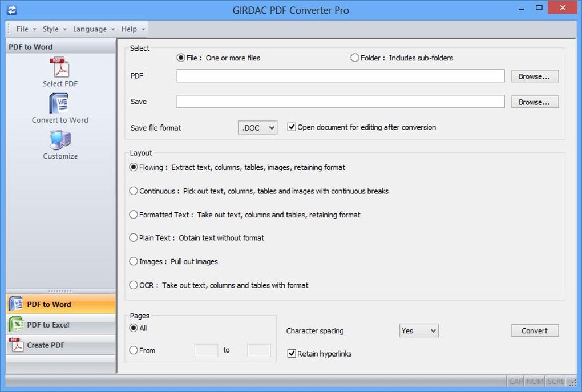Click the navigation pane splitter grip

point(60,292)
